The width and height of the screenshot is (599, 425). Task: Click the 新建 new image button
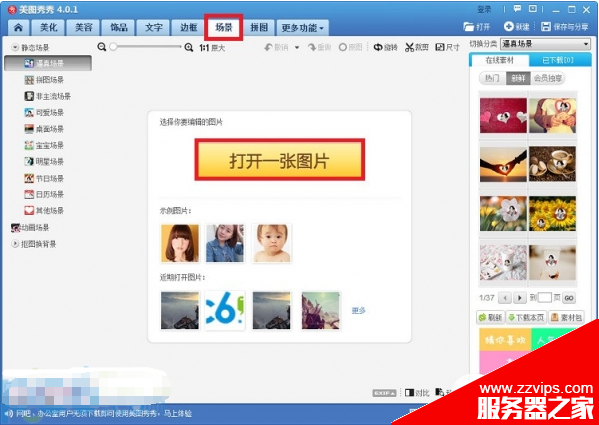[x=516, y=27]
